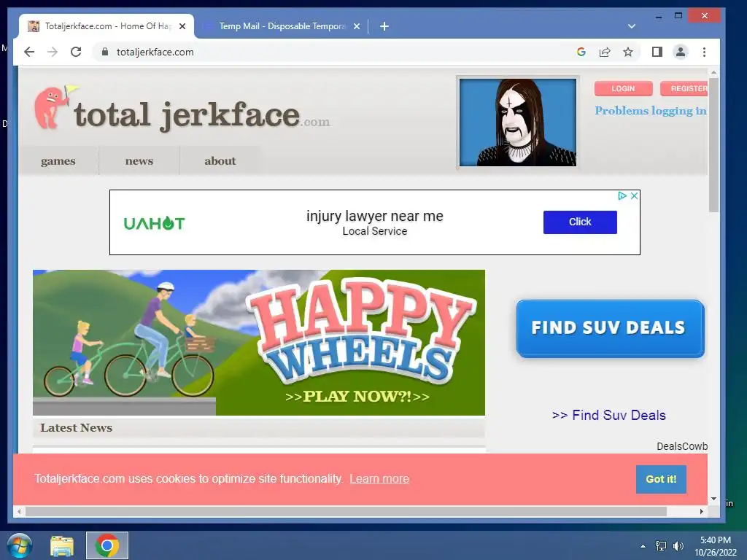
Task: Play Happy Wheels via the banner
Action: [259, 343]
